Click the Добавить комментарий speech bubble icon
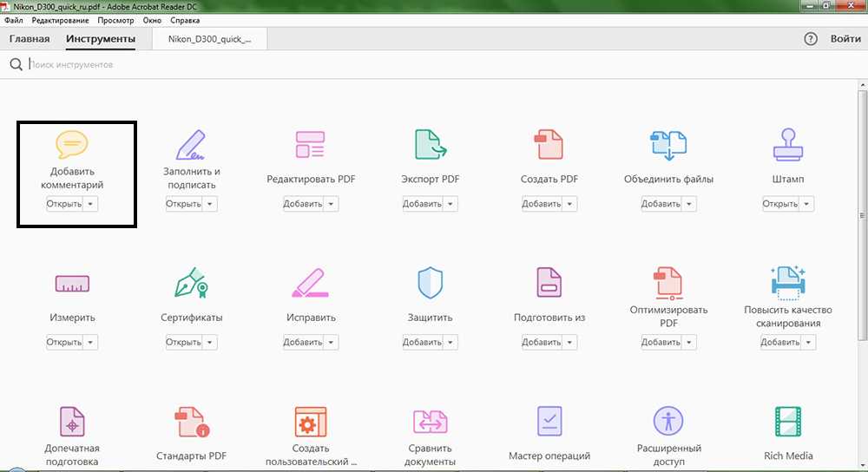This screenshot has height=472, width=868. coord(72,143)
